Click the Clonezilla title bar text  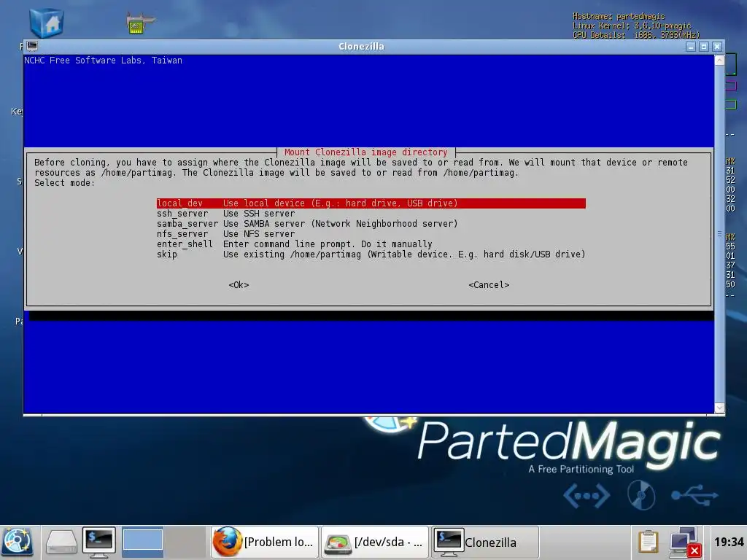pyautogui.click(x=361, y=47)
